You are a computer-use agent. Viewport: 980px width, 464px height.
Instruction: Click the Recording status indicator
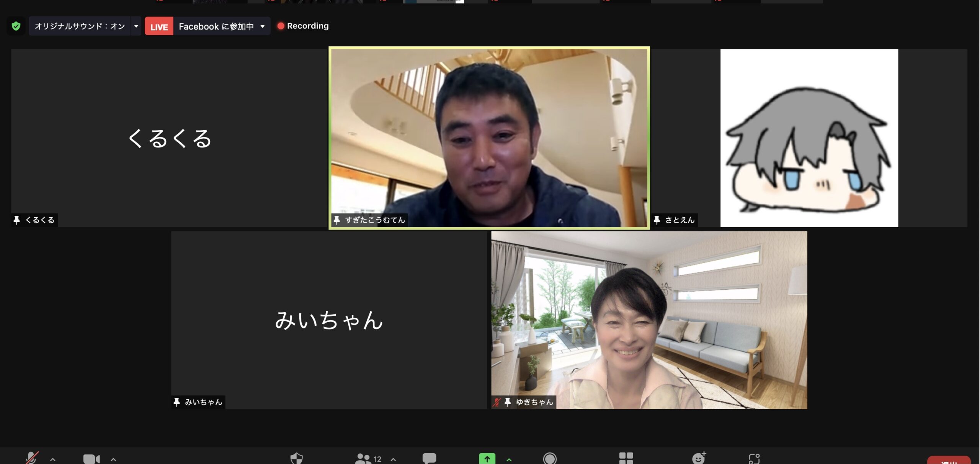tap(303, 26)
